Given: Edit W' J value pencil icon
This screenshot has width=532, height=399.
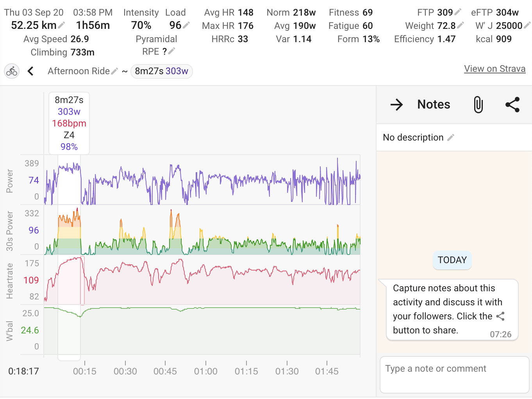Looking at the screenshot, I should [527, 25].
